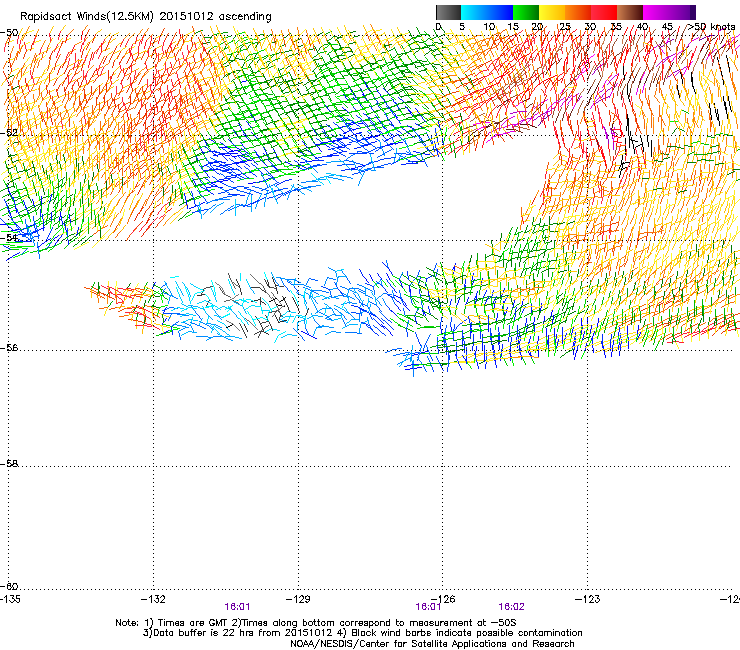
Task: Click the purple time stamp '16:02'
Action: point(512,607)
